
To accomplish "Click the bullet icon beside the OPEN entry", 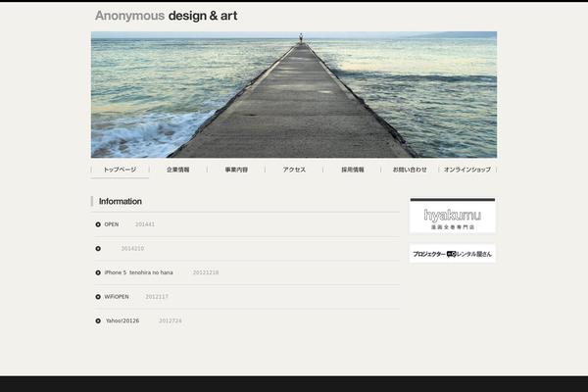I will click(x=98, y=224).
